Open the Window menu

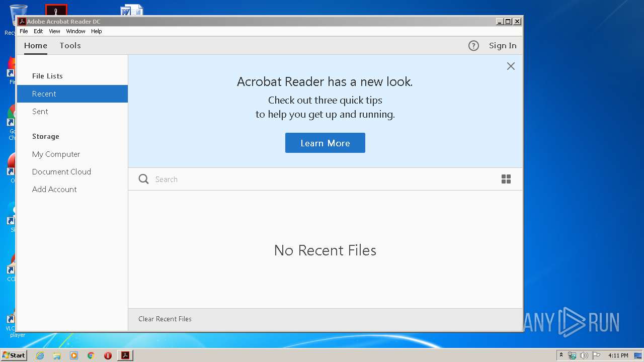(75, 31)
